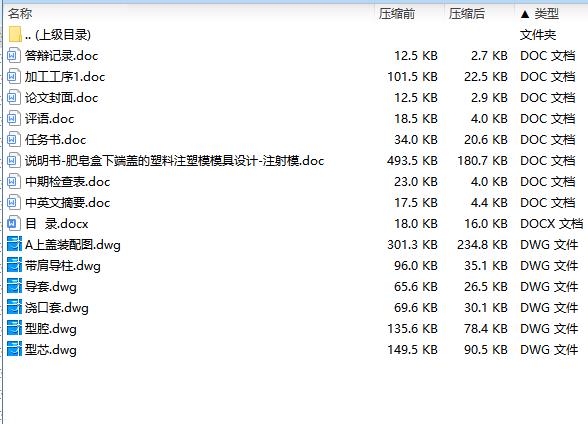Sort by the 压缩前 column header
This screenshot has width=588, height=424.
tap(397, 14)
